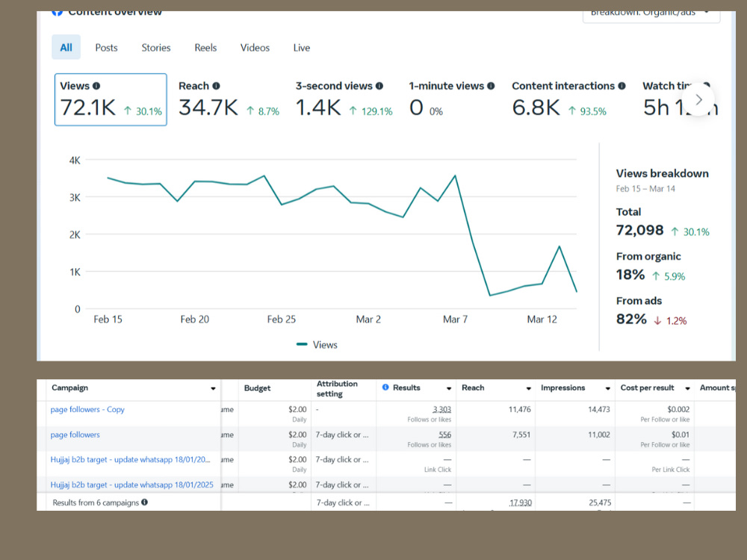This screenshot has width=747, height=560.
Task: Open Hujjaj b2b campaign ending 18/01/2025
Action: pos(132,485)
